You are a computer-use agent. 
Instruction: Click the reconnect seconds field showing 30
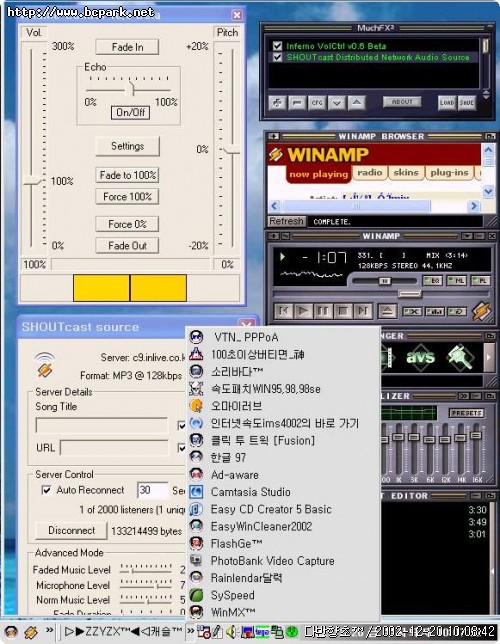point(152,490)
